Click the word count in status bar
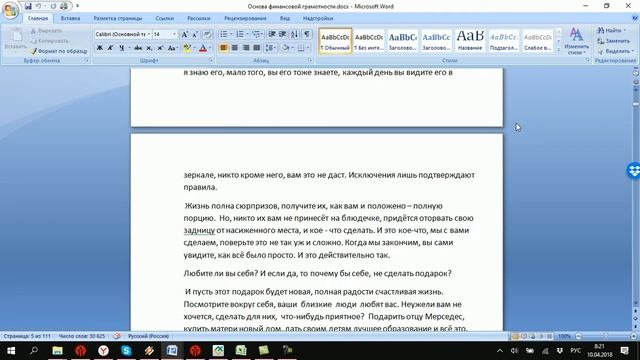The width and height of the screenshot is (640, 360). [x=82, y=336]
